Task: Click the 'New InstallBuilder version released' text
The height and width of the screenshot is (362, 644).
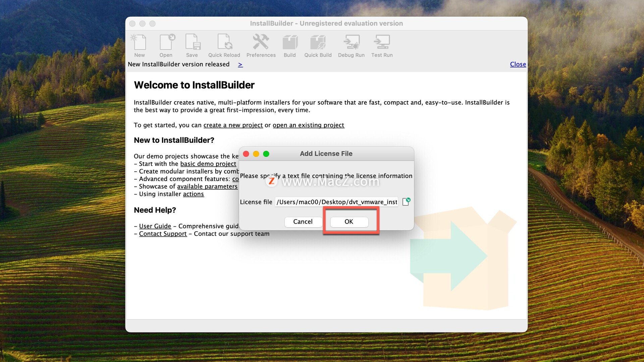Action: point(179,64)
